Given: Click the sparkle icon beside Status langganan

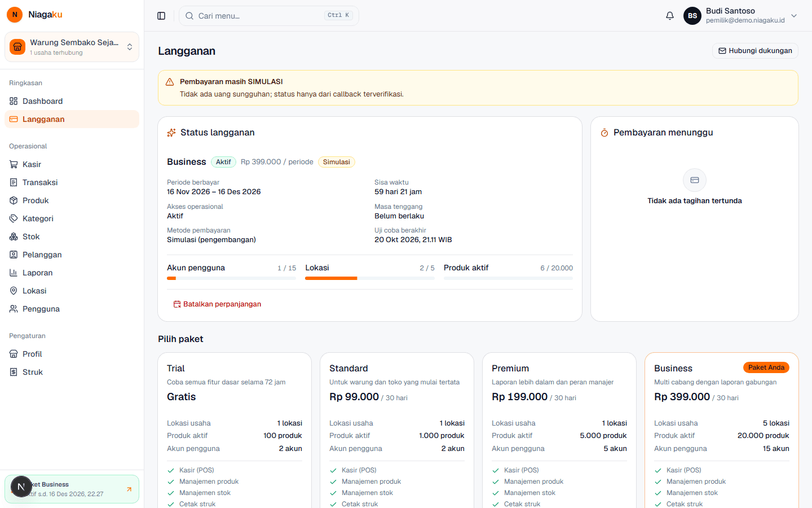Looking at the screenshot, I should point(171,133).
